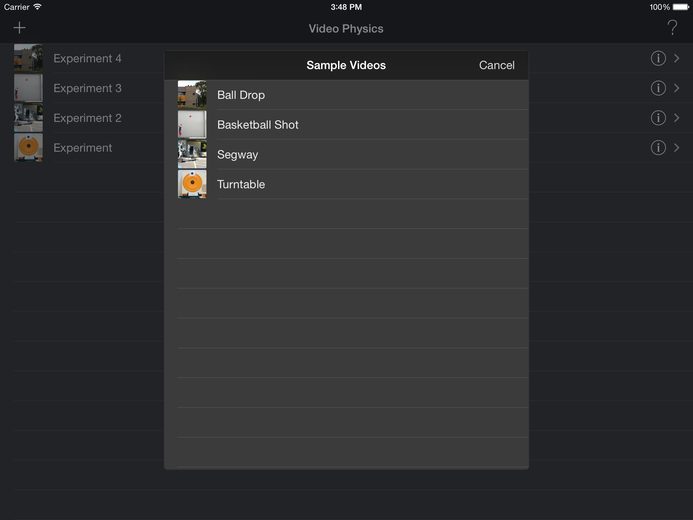Cancel the Sample Videos dialog
This screenshot has width=693, height=520.
497,65
